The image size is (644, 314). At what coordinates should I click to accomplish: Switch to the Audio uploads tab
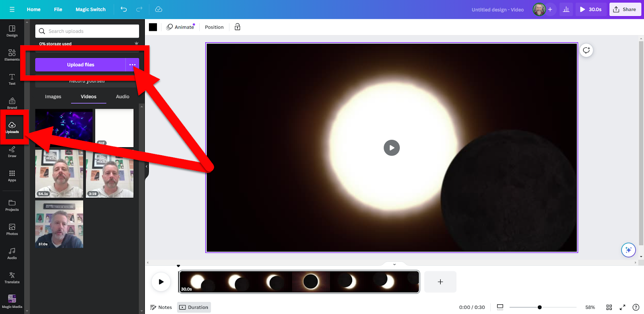[x=123, y=96]
